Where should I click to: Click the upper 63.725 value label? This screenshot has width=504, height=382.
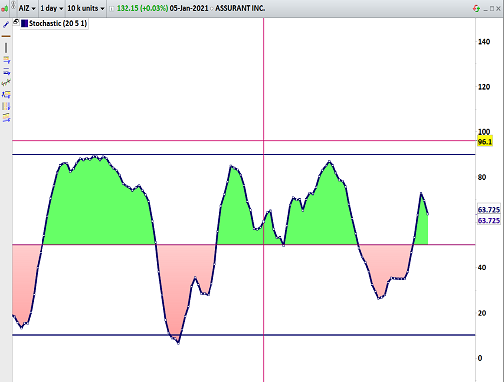pyautogui.click(x=489, y=210)
